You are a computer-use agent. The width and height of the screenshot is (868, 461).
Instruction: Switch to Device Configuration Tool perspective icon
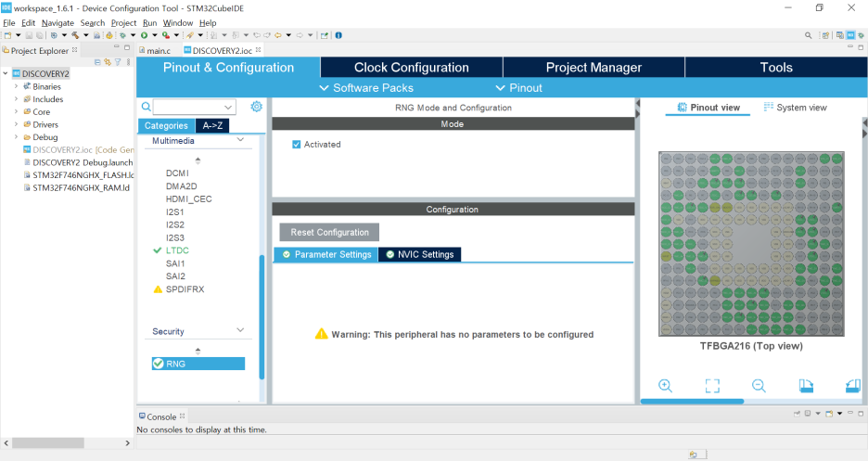click(850, 35)
